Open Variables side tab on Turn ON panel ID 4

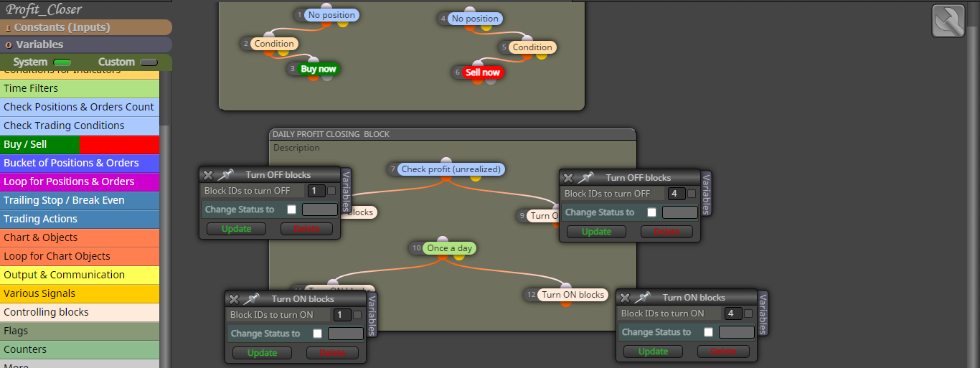click(763, 313)
